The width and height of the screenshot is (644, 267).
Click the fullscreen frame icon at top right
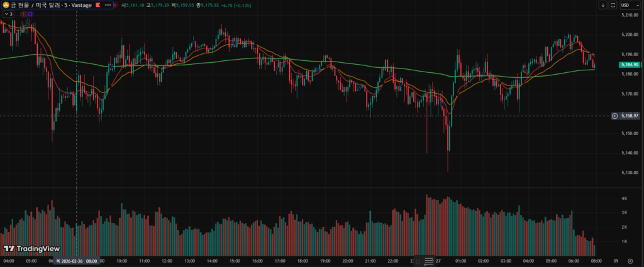613,5
